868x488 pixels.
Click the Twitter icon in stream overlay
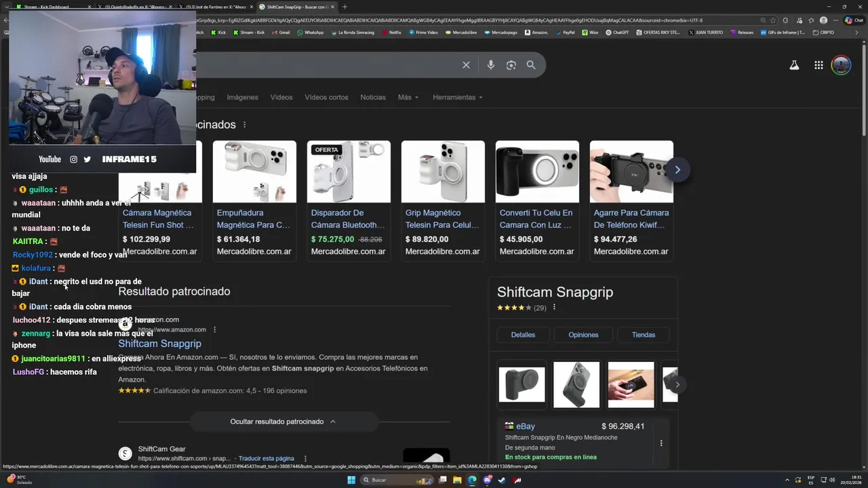(87, 159)
